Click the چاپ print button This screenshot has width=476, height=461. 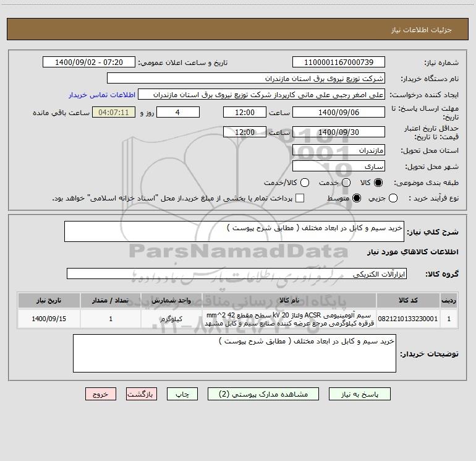coord(182,394)
